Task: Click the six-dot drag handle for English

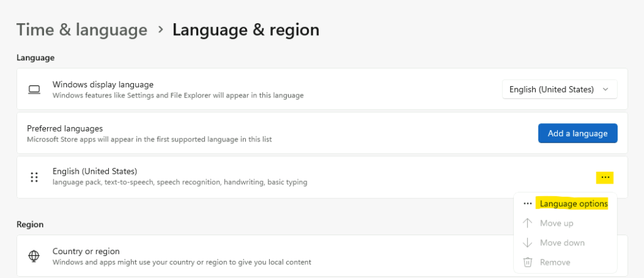Action: click(x=34, y=177)
